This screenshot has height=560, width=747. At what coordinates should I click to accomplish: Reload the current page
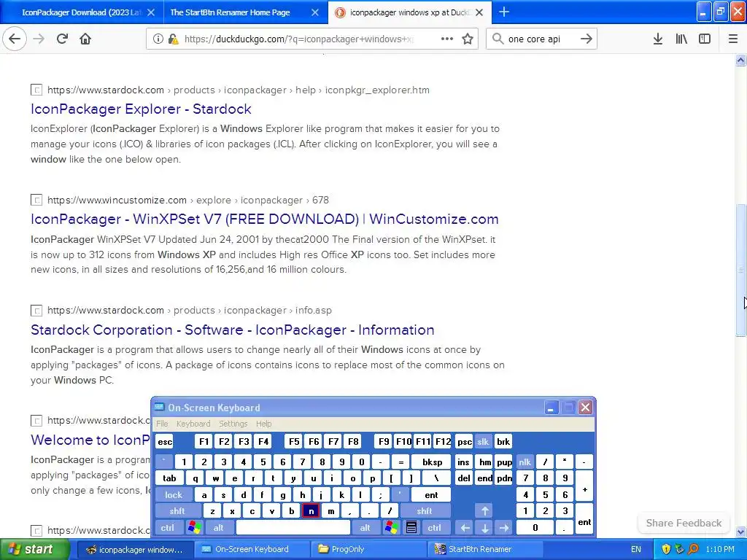pyautogui.click(x=62, y=39)
